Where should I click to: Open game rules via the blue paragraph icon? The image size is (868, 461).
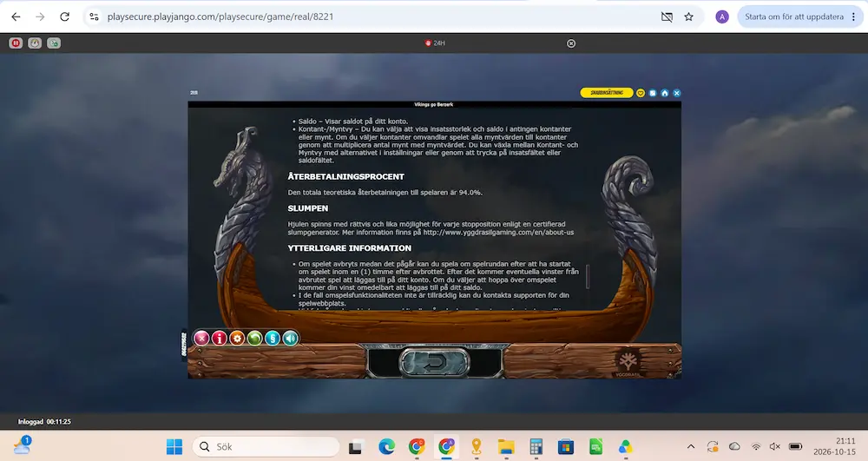[273, 338]
